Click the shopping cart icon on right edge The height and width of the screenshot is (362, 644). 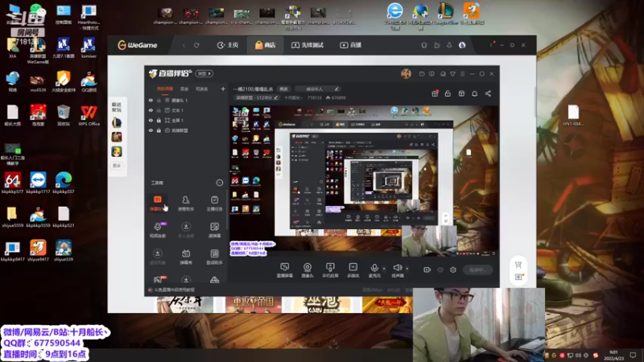click(518, 265)
